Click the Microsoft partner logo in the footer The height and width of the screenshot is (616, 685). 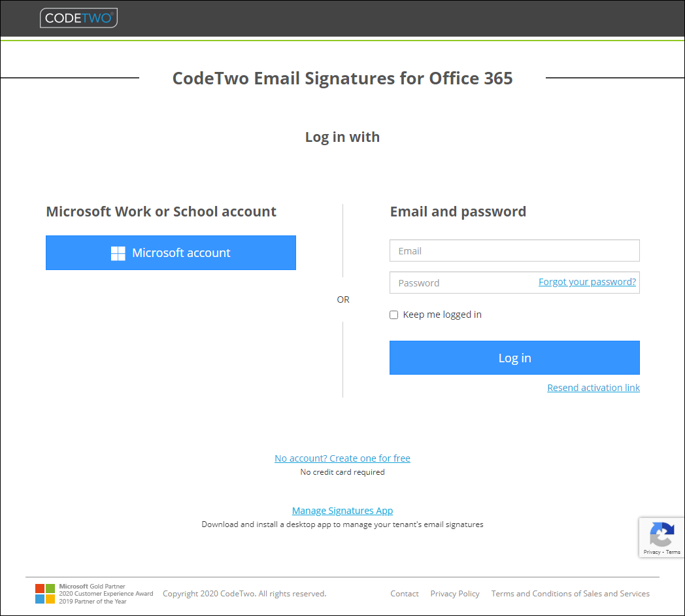[x=45, y=593]
